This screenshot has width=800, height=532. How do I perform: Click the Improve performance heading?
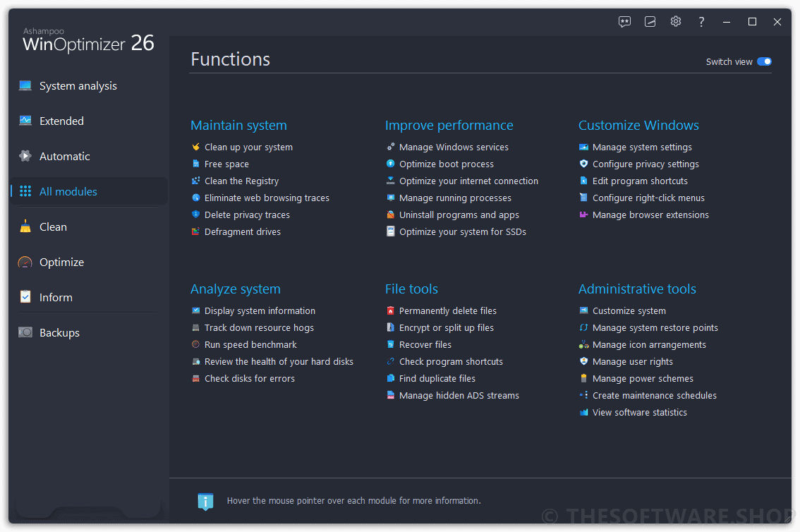click(449, 126)
